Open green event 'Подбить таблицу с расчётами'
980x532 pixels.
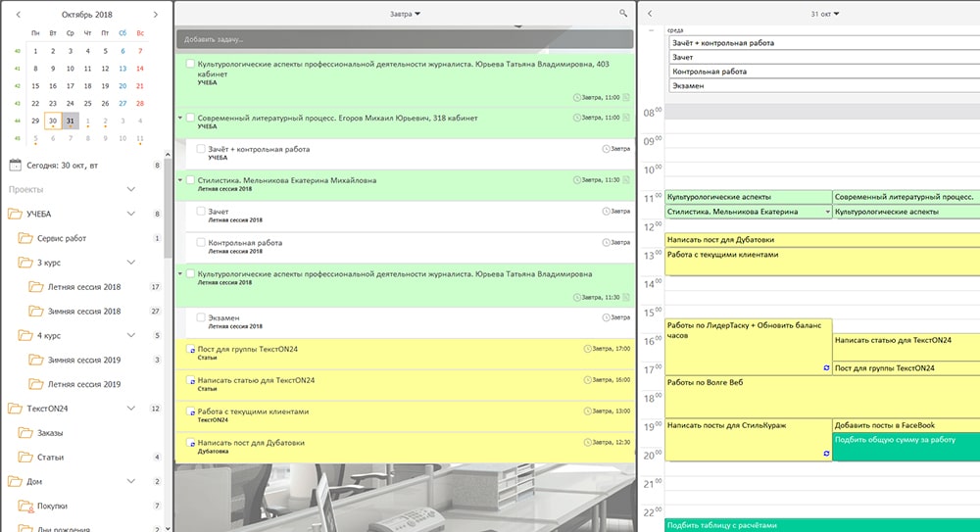pos(822,525)
